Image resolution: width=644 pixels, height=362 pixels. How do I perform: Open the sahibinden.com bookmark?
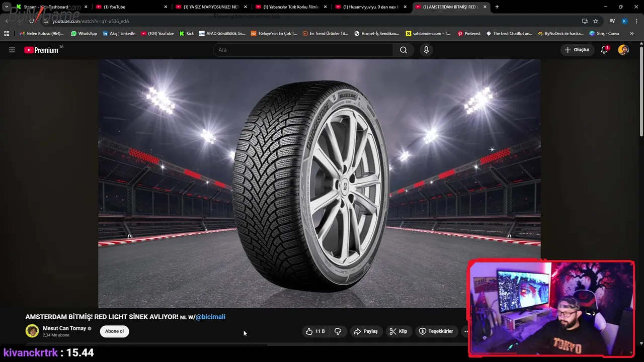pyautogui.click(x=428, y=34)
